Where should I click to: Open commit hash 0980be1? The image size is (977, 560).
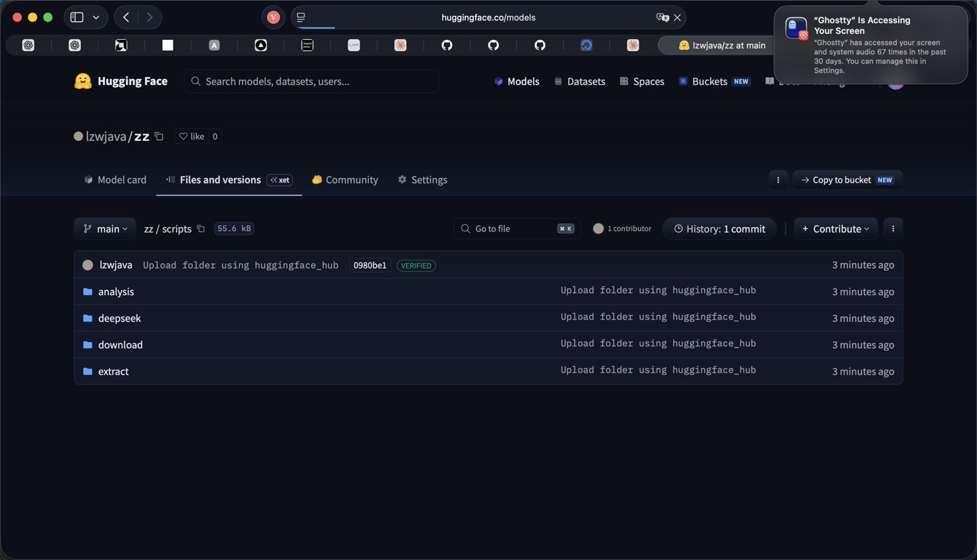pos(370,265)
